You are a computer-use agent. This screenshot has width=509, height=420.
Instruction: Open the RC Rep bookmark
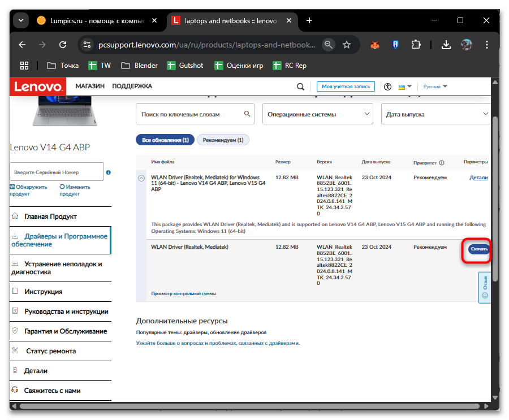click(x=290, y=66)
